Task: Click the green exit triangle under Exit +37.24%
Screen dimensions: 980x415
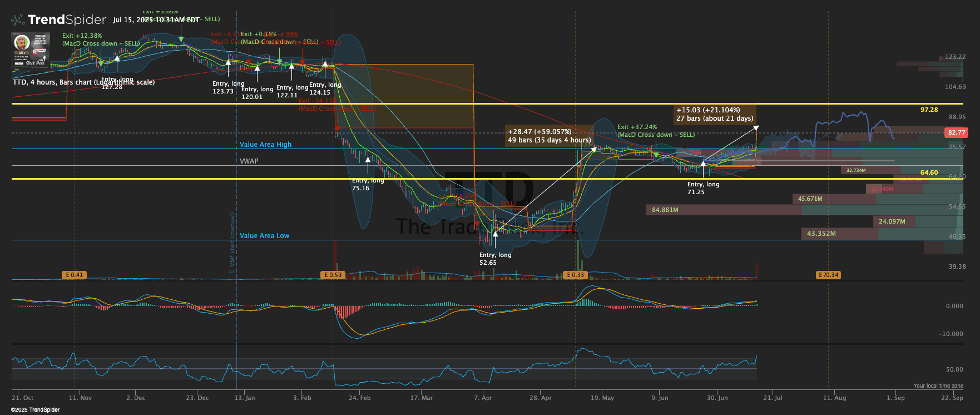Action: 656,155
